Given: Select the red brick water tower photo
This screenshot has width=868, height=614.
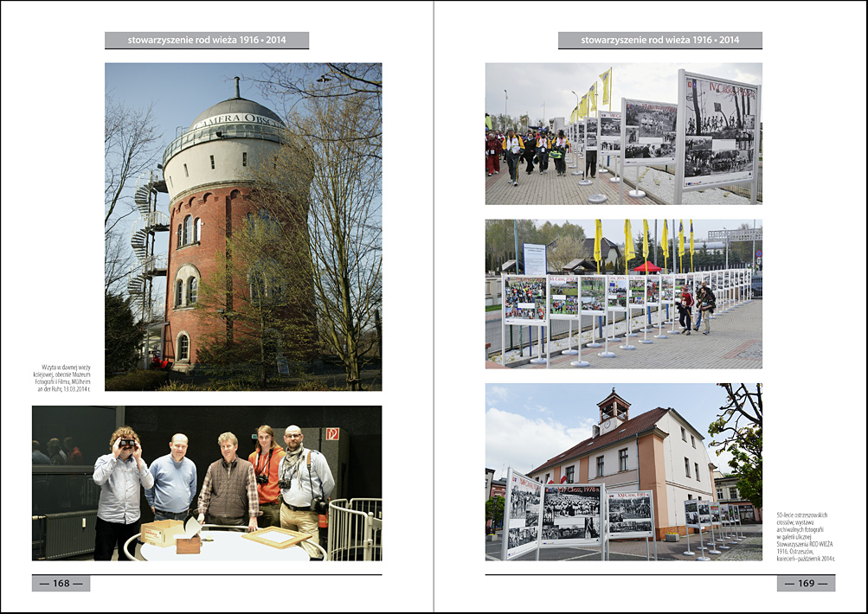Looking at the screenshot, I should click(x=243, y=227).
